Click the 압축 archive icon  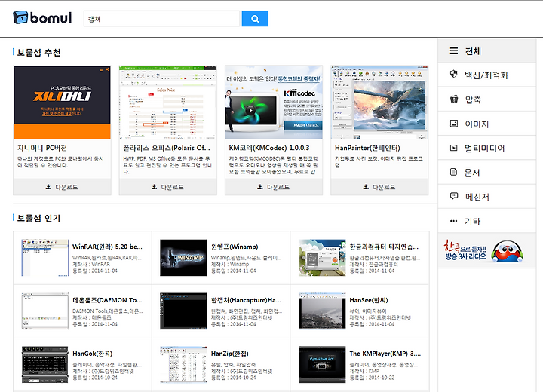pos(454,99)
